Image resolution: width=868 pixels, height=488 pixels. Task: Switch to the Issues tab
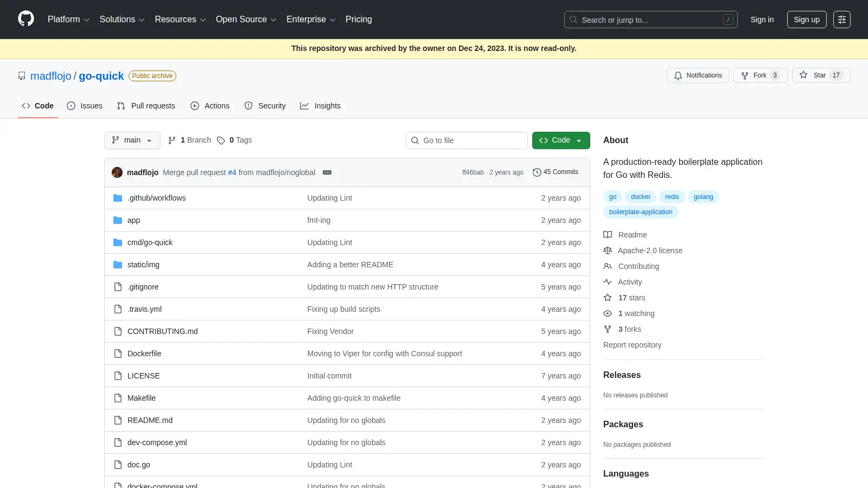pyautogui.click(x=85, y=106)
